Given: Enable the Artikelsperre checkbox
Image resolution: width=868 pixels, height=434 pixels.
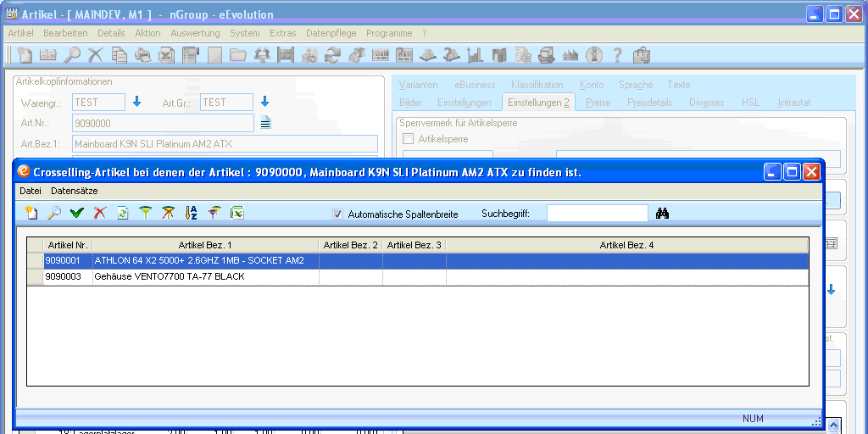Looking at the screenshot, I should [409, 139].
